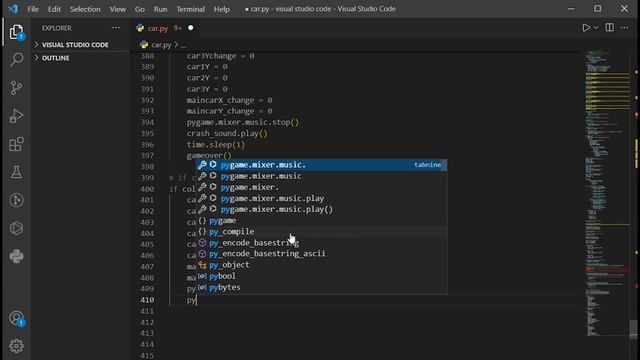Split the editor to the right
The width and height of the screenshot is (640, 360).
609,28
